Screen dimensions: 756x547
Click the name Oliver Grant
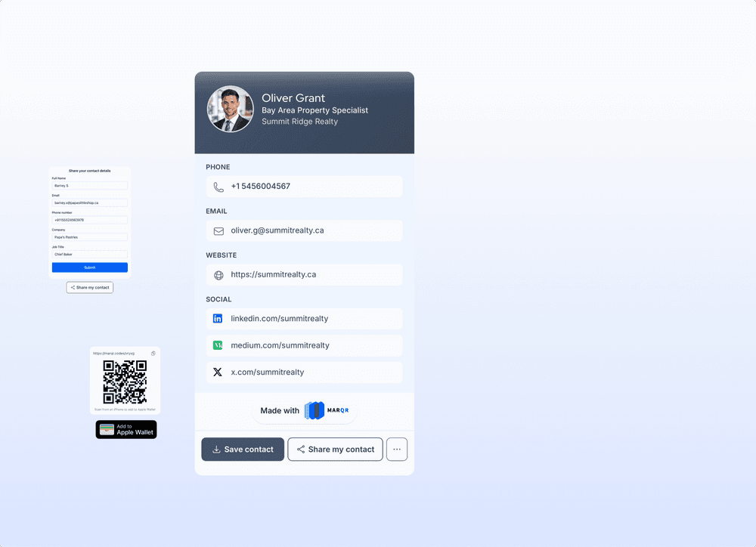pyautogui.click(x=293, y=97)
